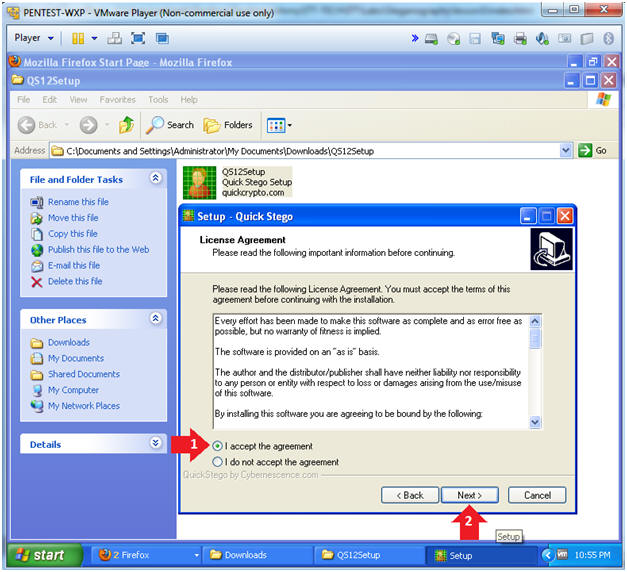Open My Computer in Other Places
Image resolution: width=627 pixels, height=572 pixels.
pyautogui.click(x=74, y=390)
